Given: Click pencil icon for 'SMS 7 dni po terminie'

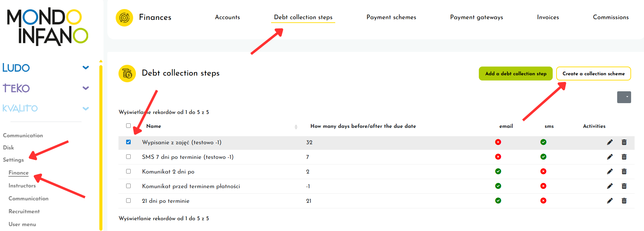Looking at the screenshot, I should tap(609, 157).
